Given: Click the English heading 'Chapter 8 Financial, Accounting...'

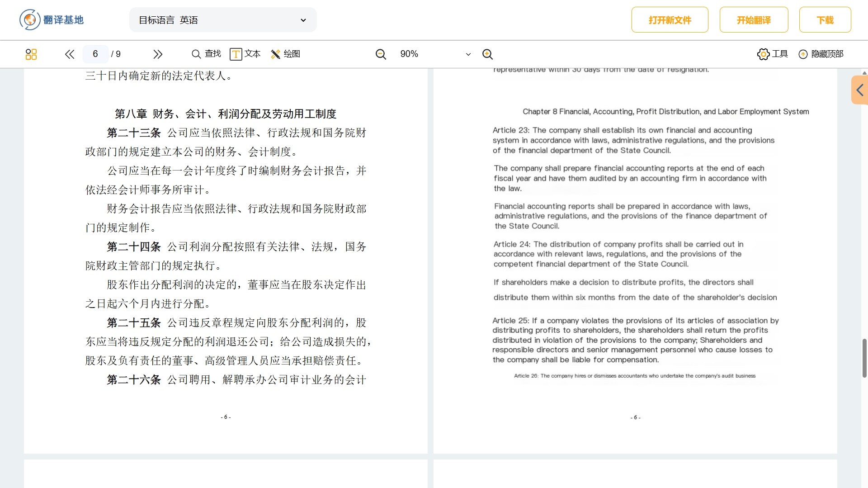Looking at the screenshot, I should pos(666,112).
